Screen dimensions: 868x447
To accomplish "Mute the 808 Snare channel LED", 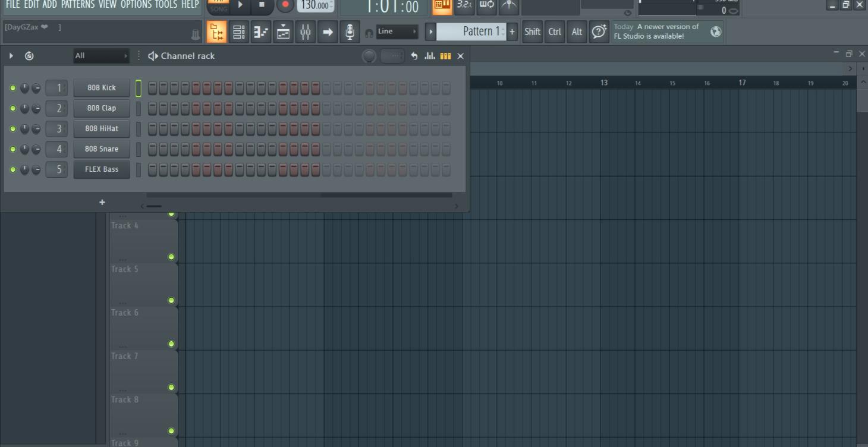I will [13, 149].
